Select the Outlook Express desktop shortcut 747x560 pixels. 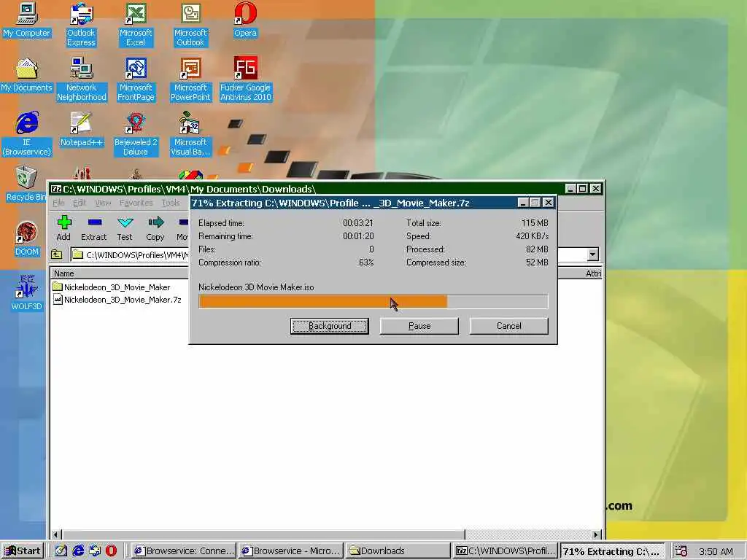tap(81, 25)
